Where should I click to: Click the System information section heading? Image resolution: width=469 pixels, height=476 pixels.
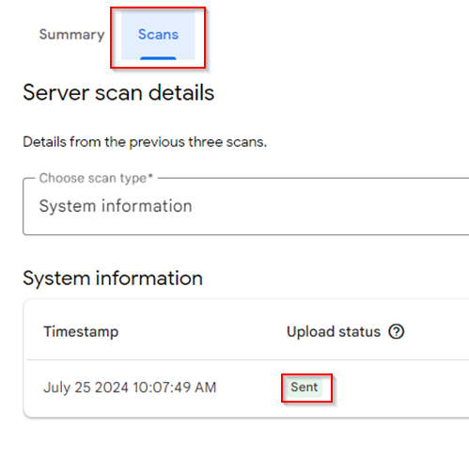coord(113,278)
